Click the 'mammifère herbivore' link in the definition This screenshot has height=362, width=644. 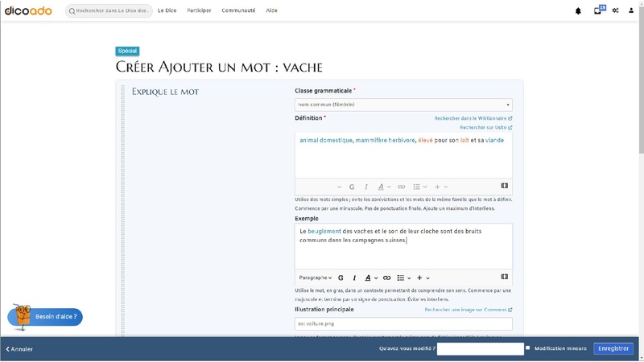pos(386,140)
